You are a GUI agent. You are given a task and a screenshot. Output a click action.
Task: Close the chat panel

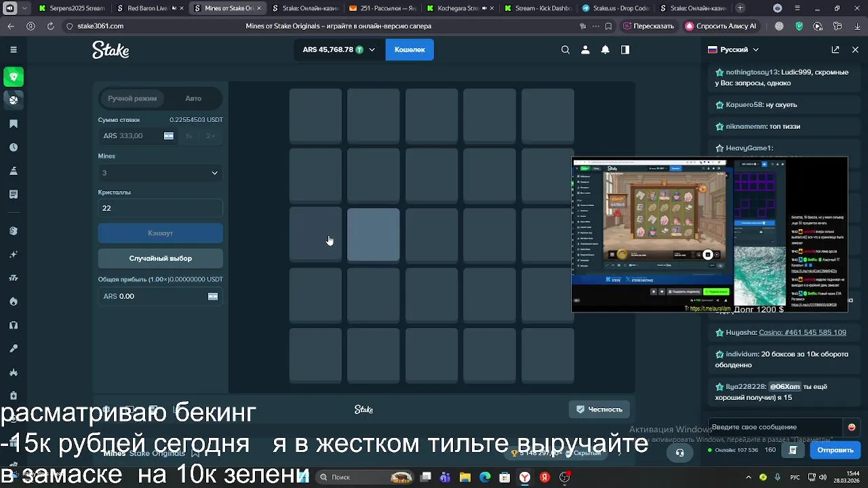coord(855,49)
